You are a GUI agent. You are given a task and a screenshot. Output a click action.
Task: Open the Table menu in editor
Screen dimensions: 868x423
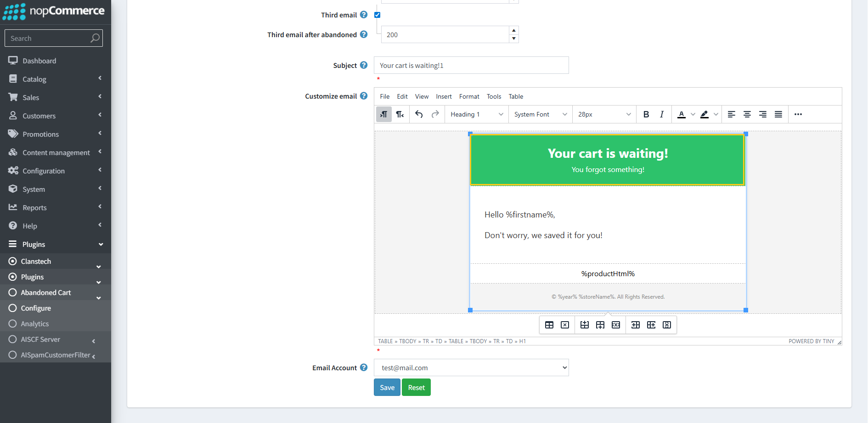(x=516, y=96)
